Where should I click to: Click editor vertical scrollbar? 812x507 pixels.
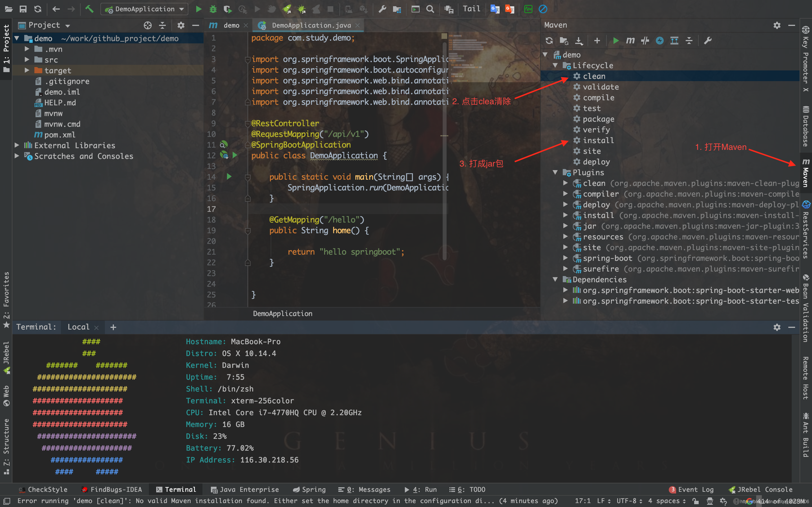click(445, 151)
